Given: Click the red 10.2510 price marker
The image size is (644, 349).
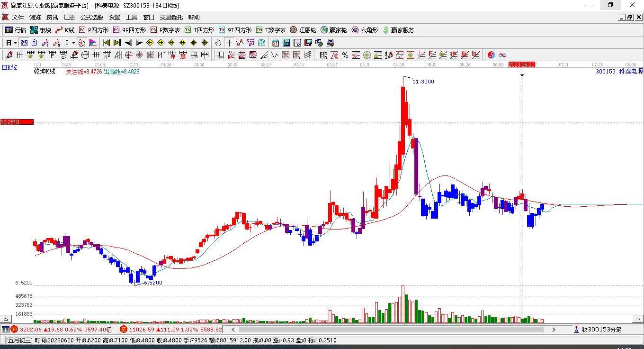Looking at the screenshot, I should coord(17,122).
